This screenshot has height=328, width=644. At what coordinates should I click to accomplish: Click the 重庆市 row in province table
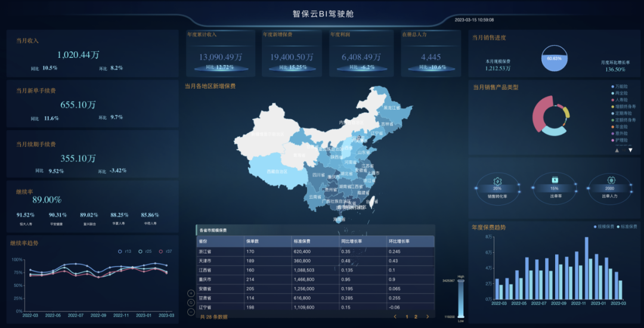coord(315,279)
